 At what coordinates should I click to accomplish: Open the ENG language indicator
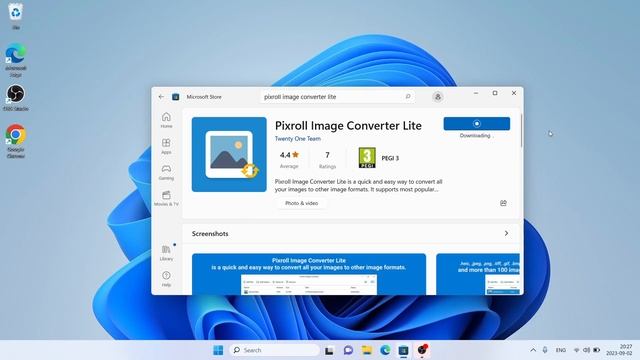pyautogui.click(x=561, y=350)
